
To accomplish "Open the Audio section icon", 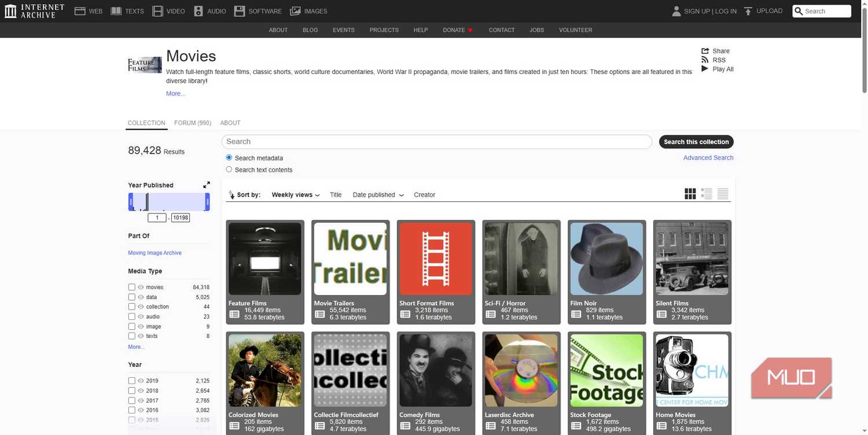I will pyautogui.click(x=198, y=11).
